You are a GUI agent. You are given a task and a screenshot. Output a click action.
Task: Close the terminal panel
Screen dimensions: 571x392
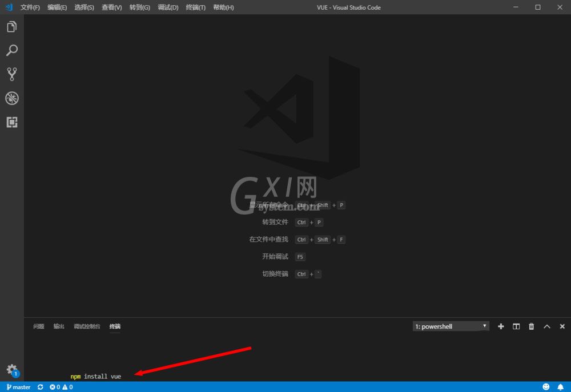[562, 326]
